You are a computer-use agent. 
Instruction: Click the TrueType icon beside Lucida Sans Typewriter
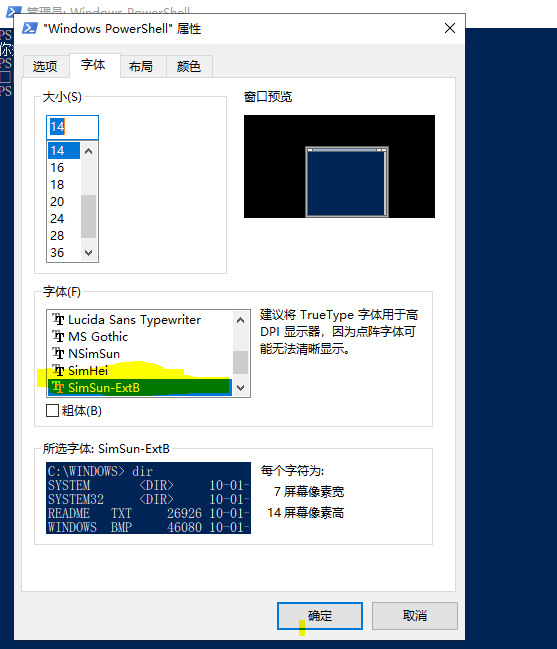point(58,320)
